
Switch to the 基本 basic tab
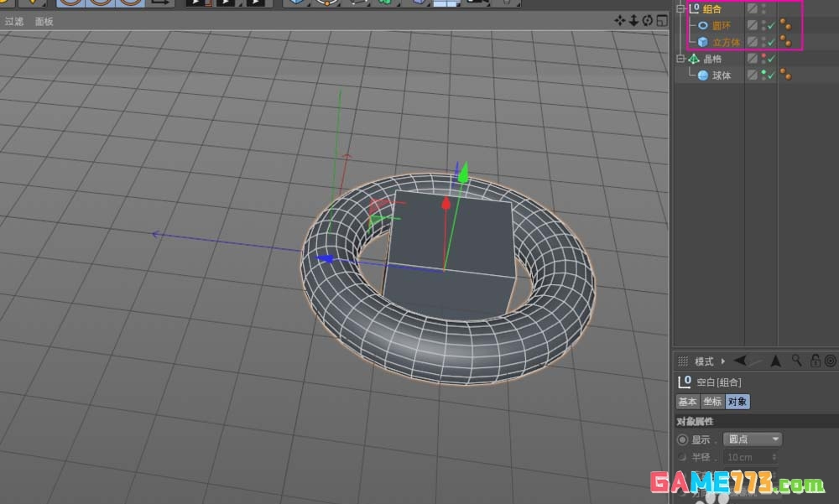687,402
